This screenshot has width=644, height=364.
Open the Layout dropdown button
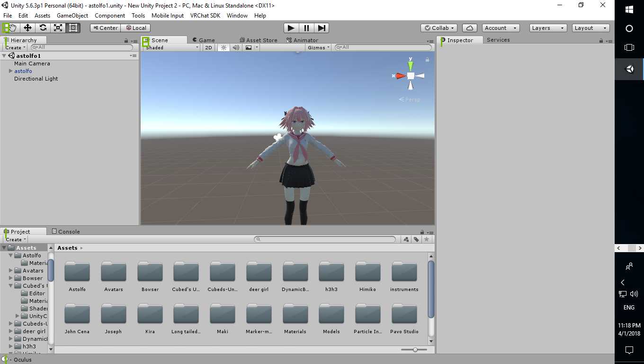pos(590,28)
